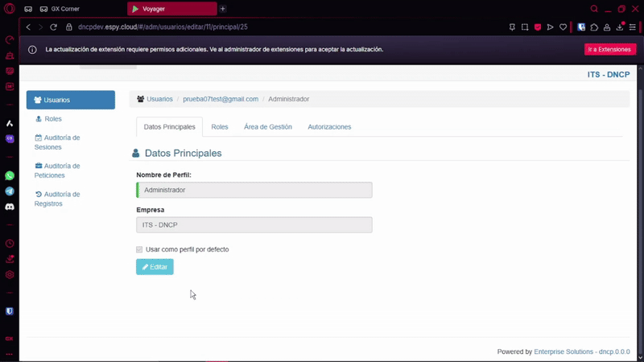
Task: Click the Nombre de Perfil input field
Action: (254, 190)
